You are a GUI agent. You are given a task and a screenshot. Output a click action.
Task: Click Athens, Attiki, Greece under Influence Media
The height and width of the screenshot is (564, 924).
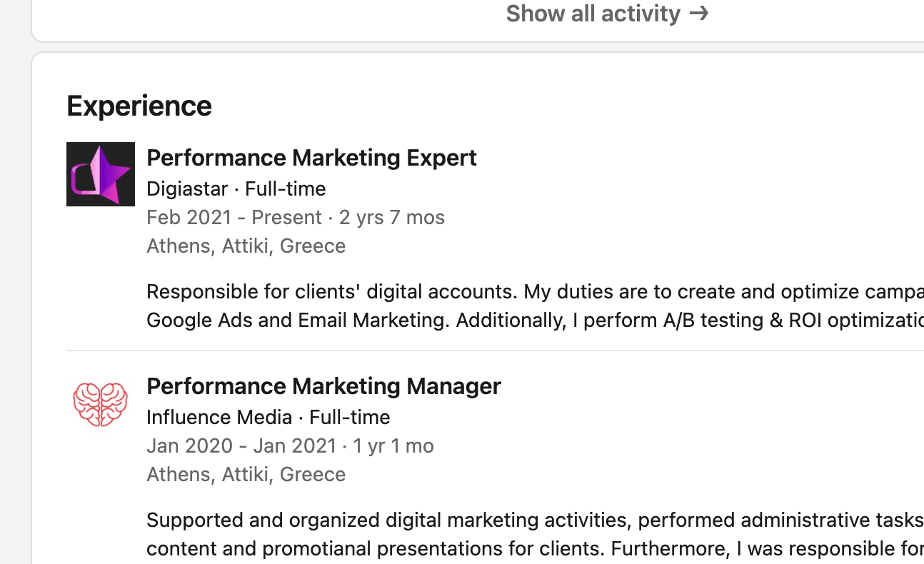tap(246, 474)
